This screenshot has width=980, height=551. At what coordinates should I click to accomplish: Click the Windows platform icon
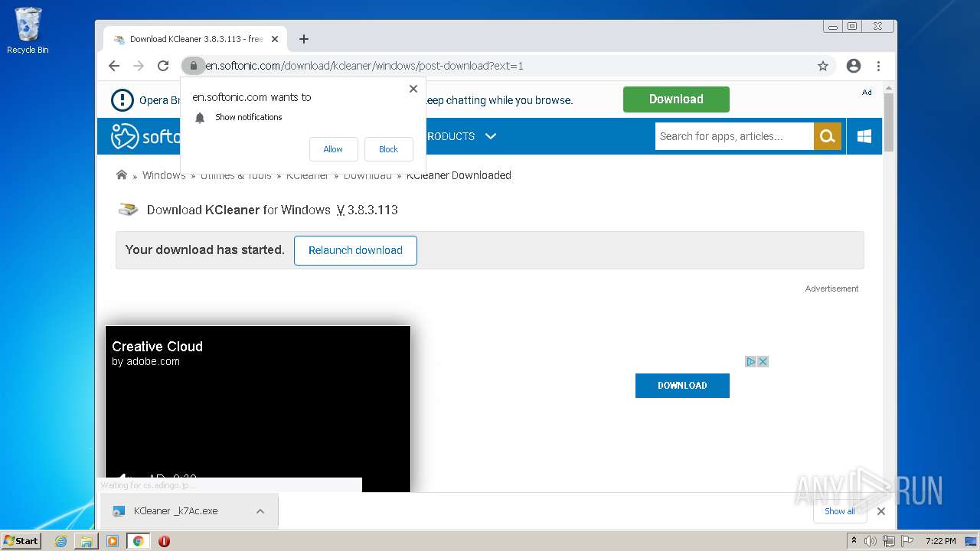(864, 136)
